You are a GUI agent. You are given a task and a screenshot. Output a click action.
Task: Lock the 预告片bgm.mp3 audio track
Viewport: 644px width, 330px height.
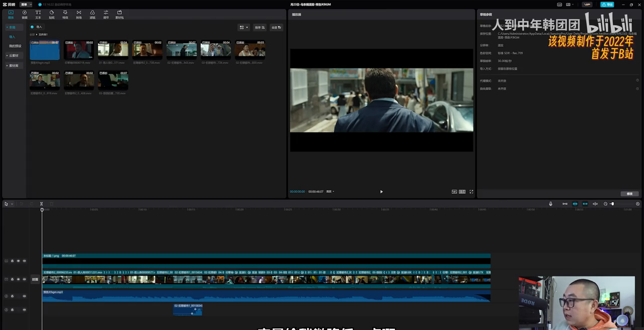pos(12,296)
